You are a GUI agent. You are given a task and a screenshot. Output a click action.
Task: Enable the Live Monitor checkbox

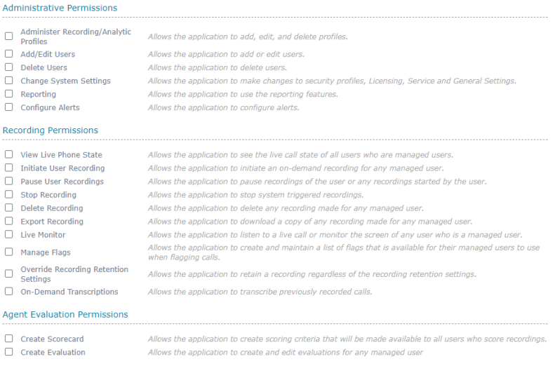point(8,234)
